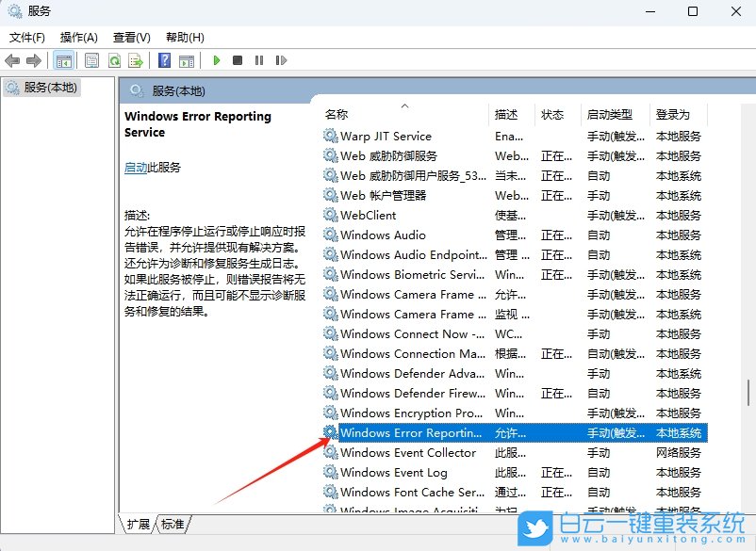Sort services by the 名称 column header
The width and height of the screenshot is (756, 551).
coord(335,113)
